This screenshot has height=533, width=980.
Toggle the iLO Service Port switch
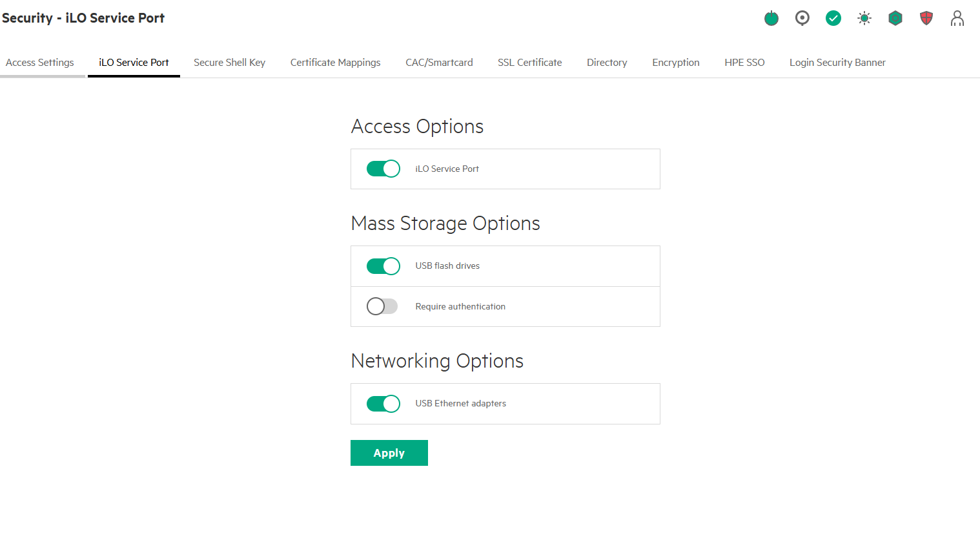pos(383,169)
